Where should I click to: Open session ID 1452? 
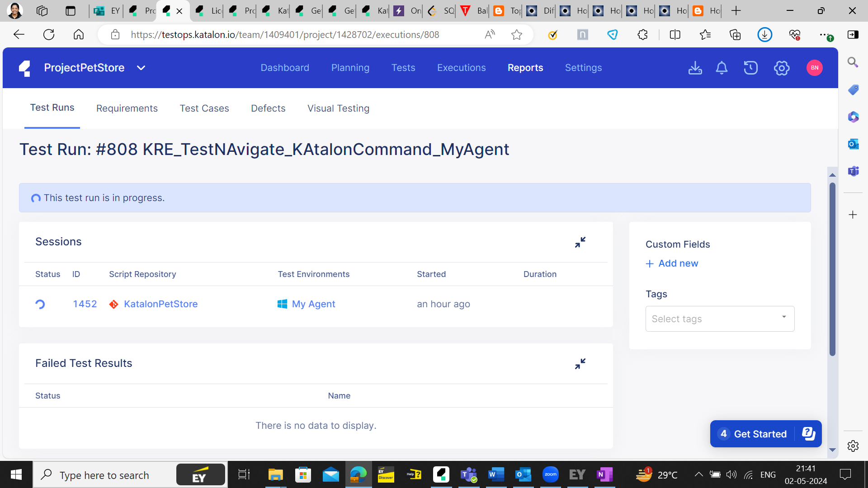pyautogui.click(x=85, y=304)
